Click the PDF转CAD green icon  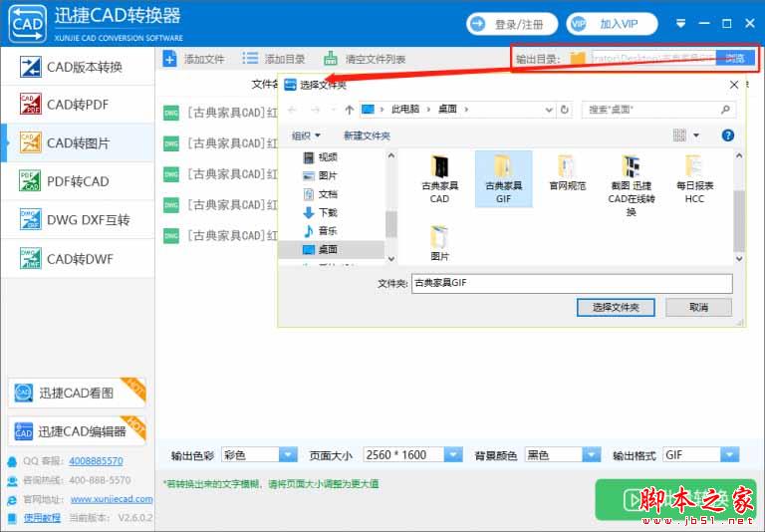pyautogui.click(x=30, y=181)
